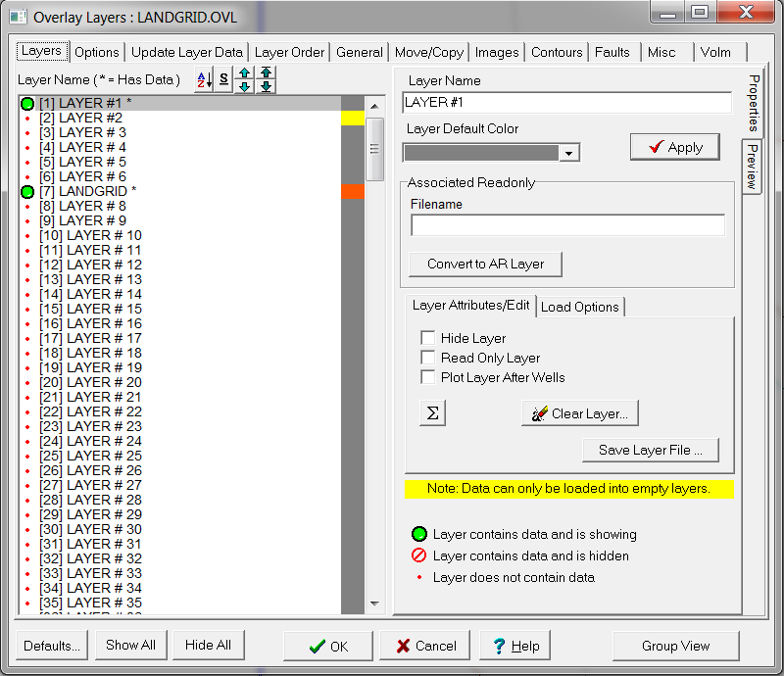Select the vertical Preview tab
The width and height of the screenshot is (784, 676).
[x=751, y=166]
